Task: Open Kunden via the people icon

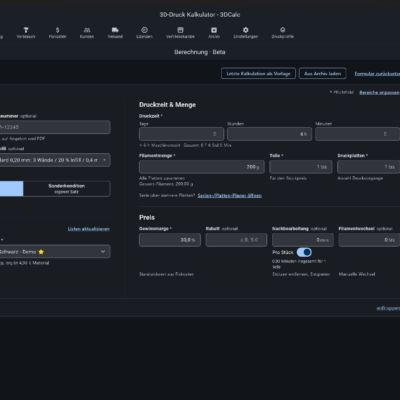Action: point(87,30)
